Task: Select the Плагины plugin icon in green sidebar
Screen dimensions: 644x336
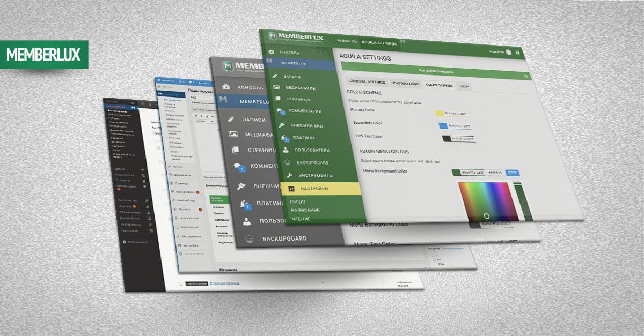Action: 283,138
